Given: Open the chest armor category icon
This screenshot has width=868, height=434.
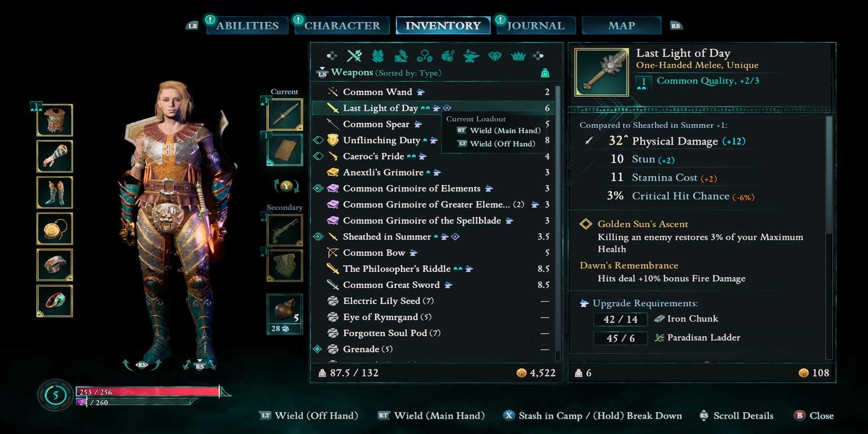Looking at the screenshot, I should point(378,55).
